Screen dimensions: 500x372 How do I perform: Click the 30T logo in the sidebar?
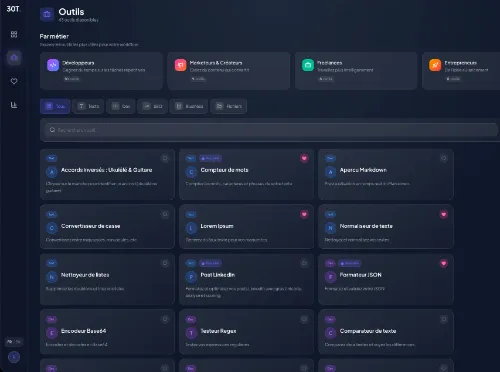click(x=13, y=9)
